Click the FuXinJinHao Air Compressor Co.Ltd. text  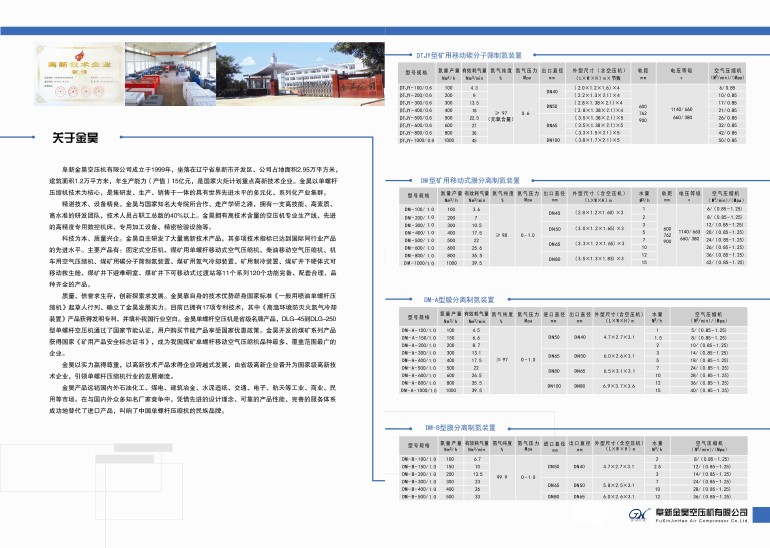click(702, 521)
